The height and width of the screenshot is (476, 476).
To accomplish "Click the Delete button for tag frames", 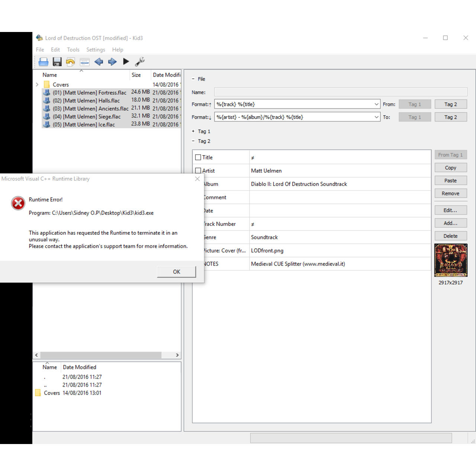I will point(450,236).
